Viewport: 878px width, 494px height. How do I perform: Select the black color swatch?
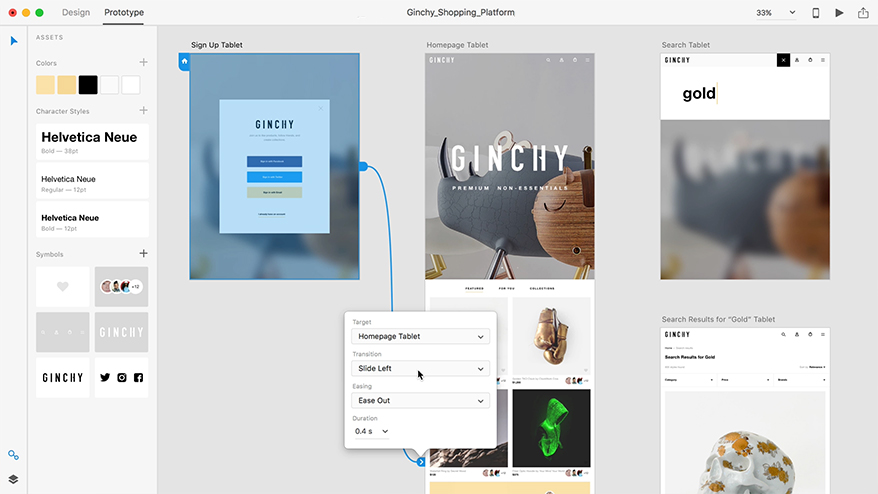[88, 85]
